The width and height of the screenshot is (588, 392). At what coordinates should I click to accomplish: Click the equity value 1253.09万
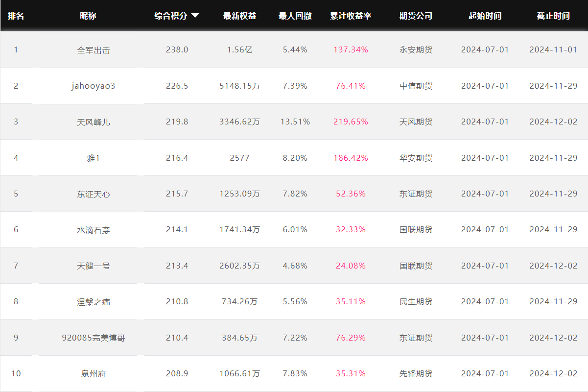coord(240,194)
